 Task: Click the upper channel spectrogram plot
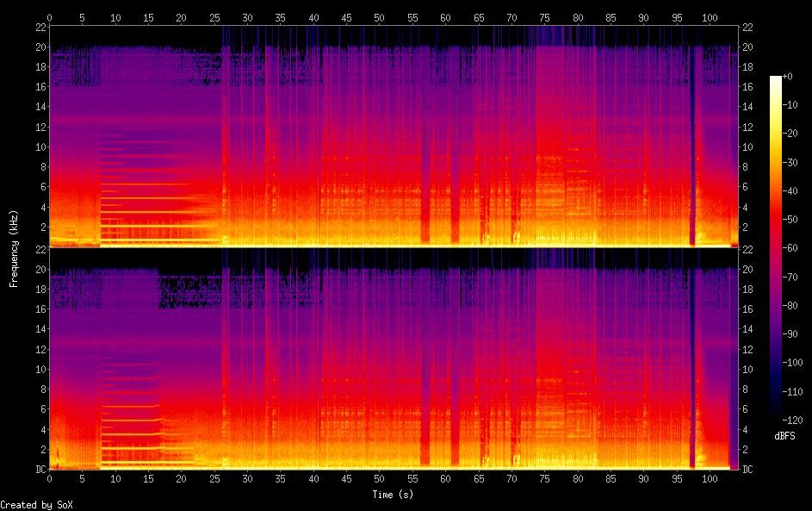pos(394,136)
